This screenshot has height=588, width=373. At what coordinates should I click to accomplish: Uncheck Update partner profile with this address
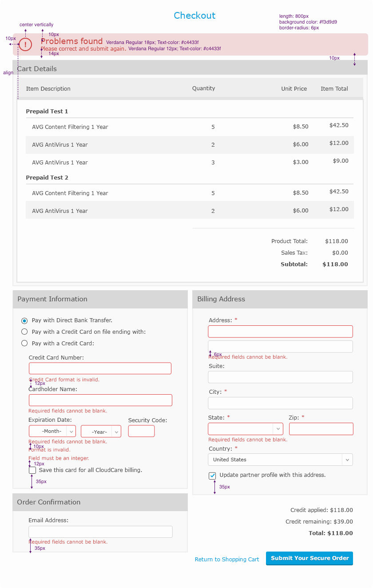(212, 476)
